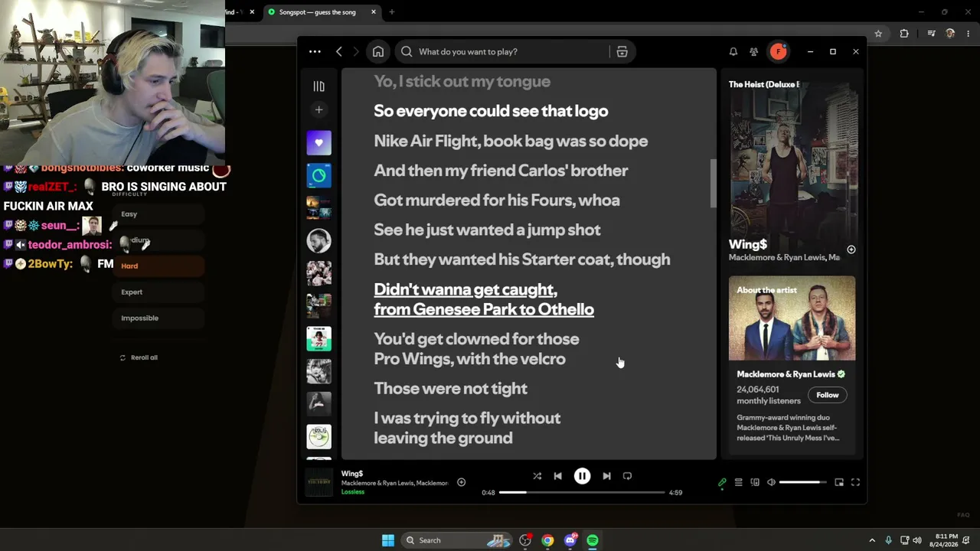The width and height of the screenshot is (980, 551).
Task: Open the Spotify three-dot menu
Action: [x=315, y=51]
